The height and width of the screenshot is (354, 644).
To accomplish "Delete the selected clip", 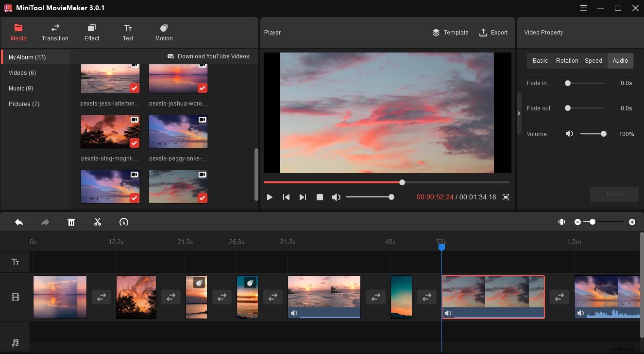I will click(71, 222).
